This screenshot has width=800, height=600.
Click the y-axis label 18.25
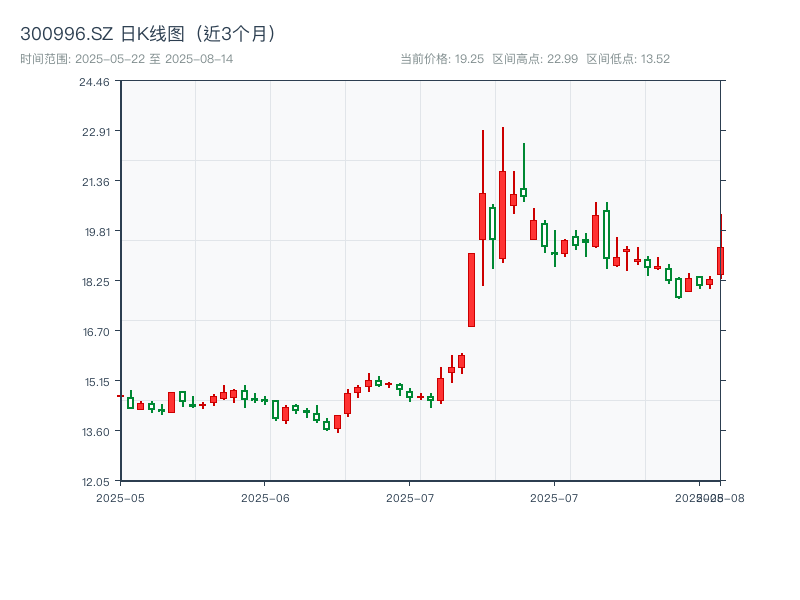point(96,282)
